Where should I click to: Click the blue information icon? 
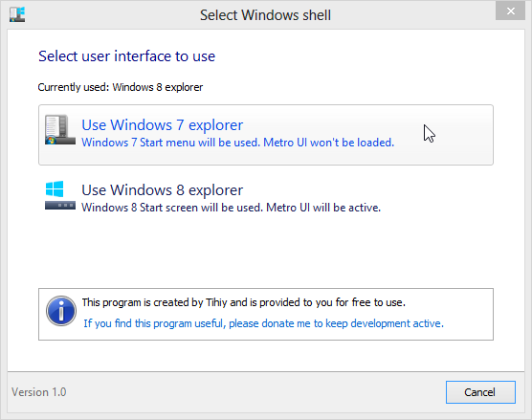pyautogui.click(x=61, y=311)
